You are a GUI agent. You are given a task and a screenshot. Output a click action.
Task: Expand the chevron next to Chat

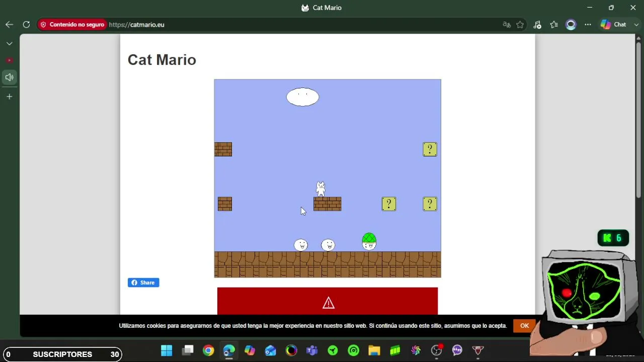point(636,24)
